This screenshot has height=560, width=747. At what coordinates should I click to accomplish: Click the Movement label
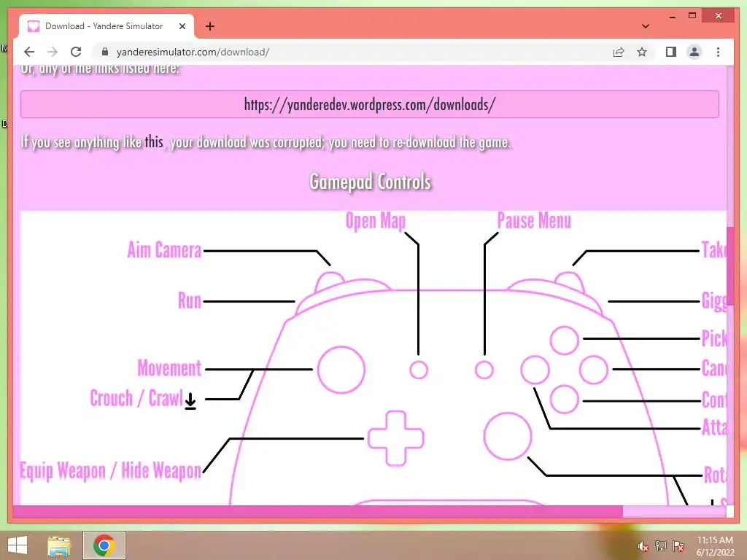coord(169,368)
